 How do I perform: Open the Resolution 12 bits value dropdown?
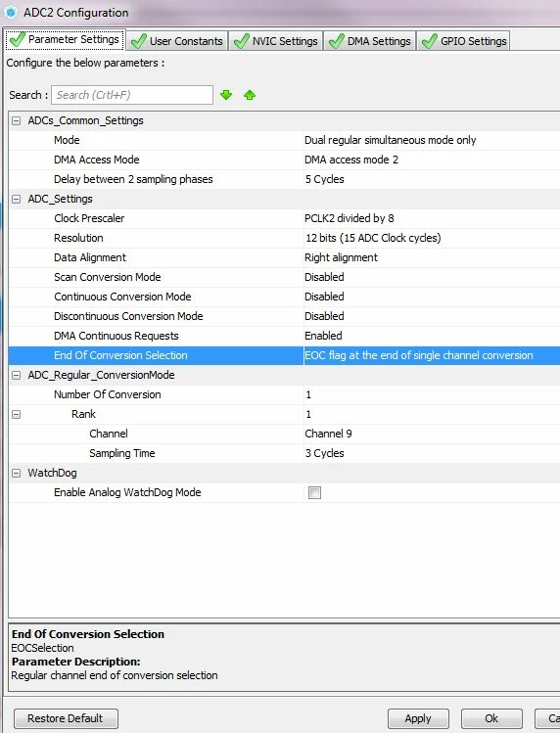(x=432, y=238)
